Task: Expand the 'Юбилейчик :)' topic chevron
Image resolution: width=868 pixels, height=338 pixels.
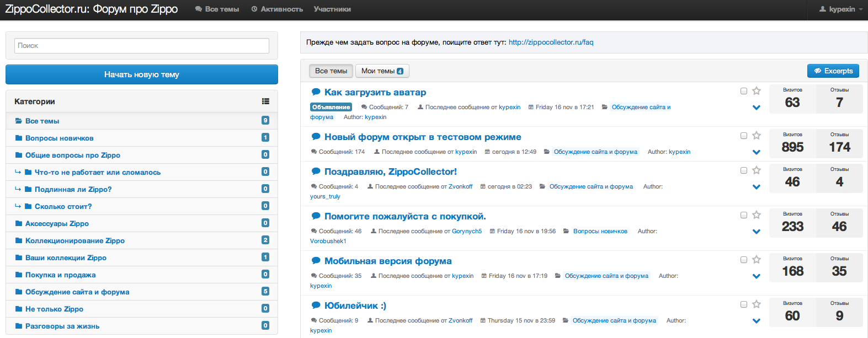Action: [x=757, y=321]
